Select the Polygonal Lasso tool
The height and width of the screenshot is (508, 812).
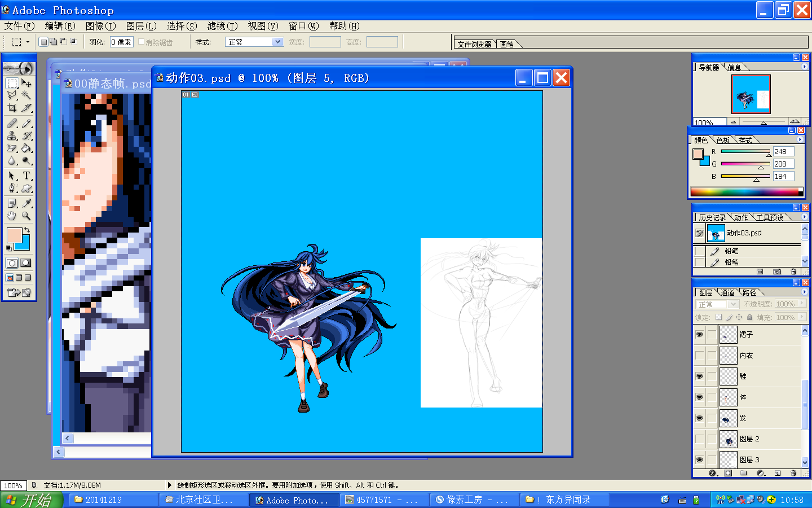[x=12, y=95]
